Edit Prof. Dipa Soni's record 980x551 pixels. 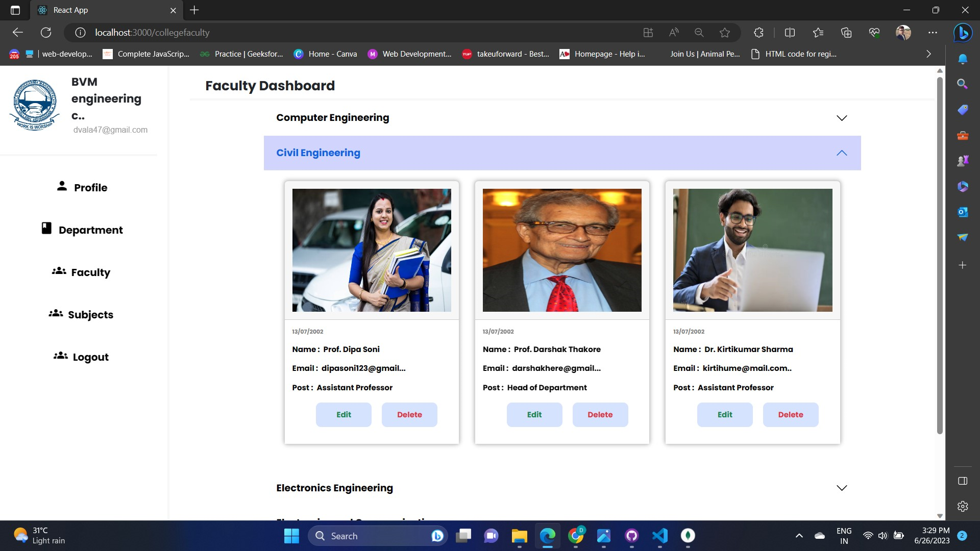click(344, 414)
